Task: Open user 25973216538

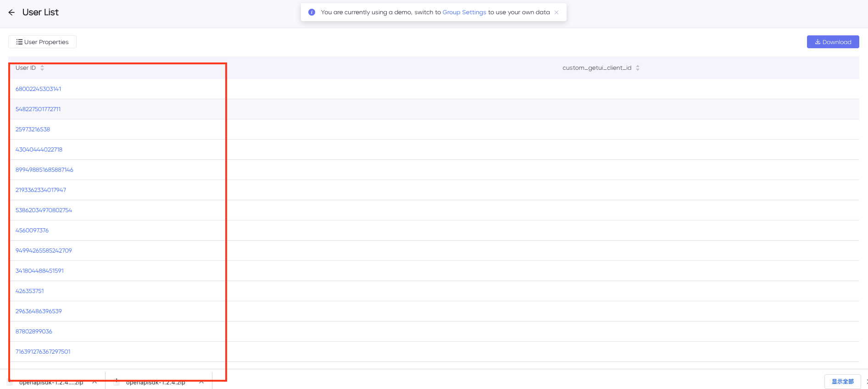Action: [33, 130]
